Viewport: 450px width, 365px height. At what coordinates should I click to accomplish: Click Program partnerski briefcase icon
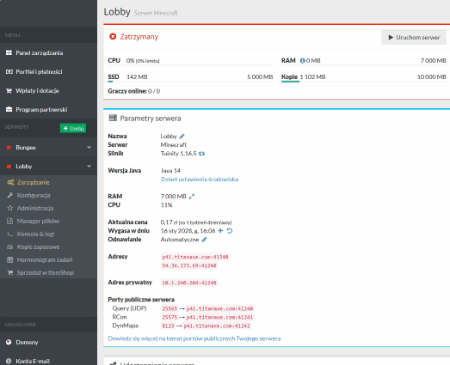[x=9, y=109]
